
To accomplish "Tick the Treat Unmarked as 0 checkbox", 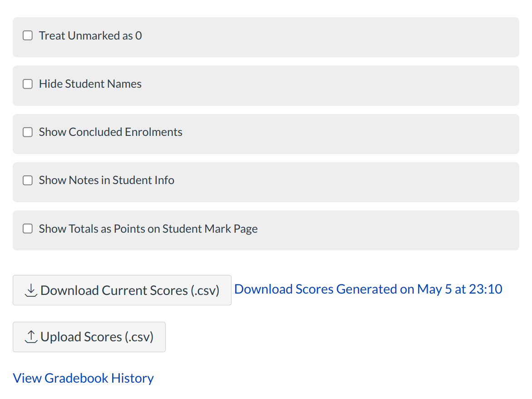I will (28, 35).
